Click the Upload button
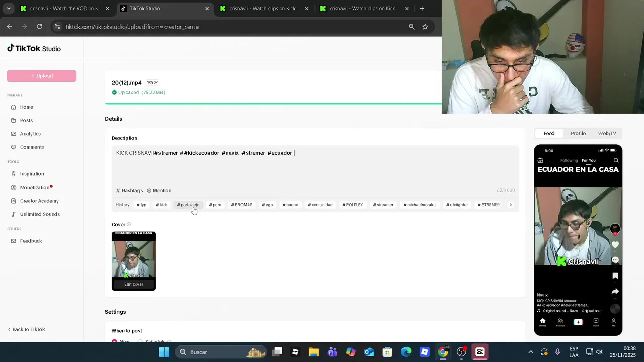This screenshot has width=644, height=362. [x=41, y=76]
